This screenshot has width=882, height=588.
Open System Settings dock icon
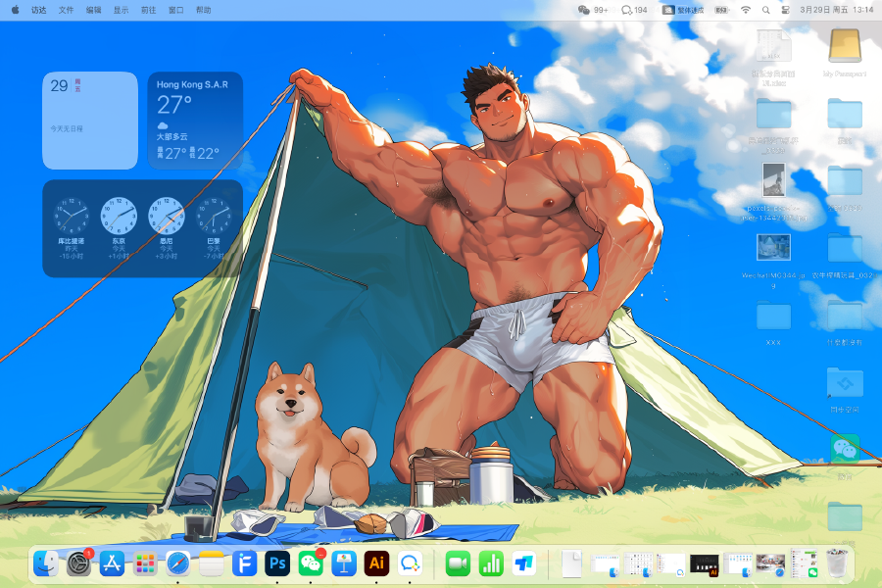(x=78, y=563)
